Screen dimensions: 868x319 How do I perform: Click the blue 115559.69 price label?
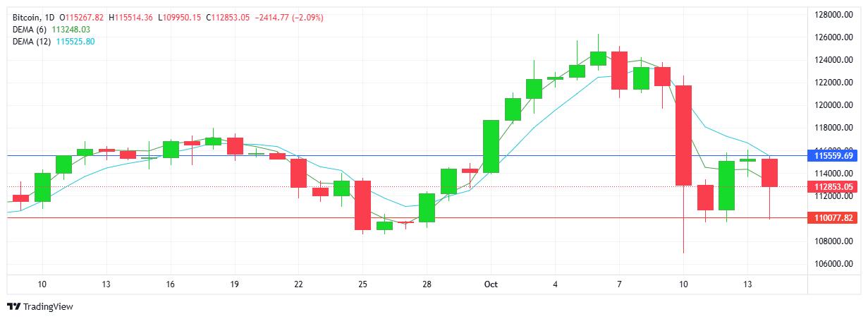(x=834, y=155)
